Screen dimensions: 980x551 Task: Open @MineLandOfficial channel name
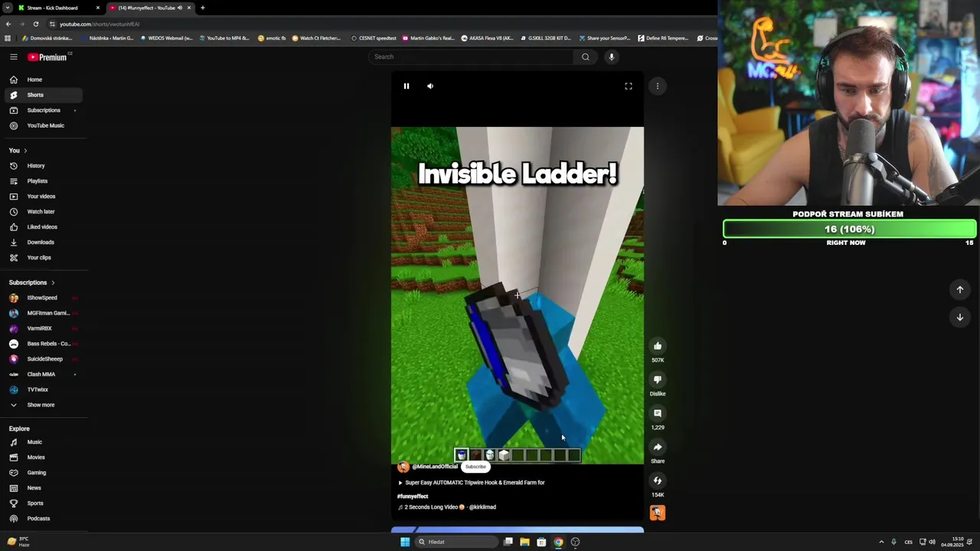click(435, 467)
